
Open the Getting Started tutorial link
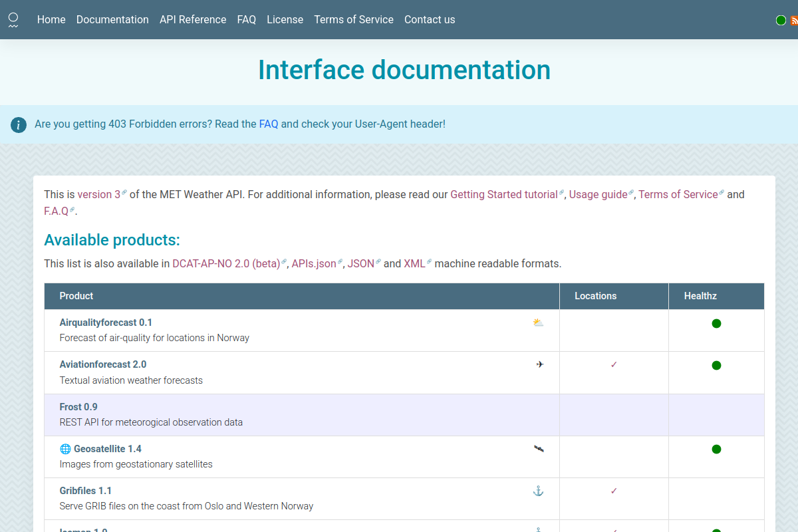507,194
